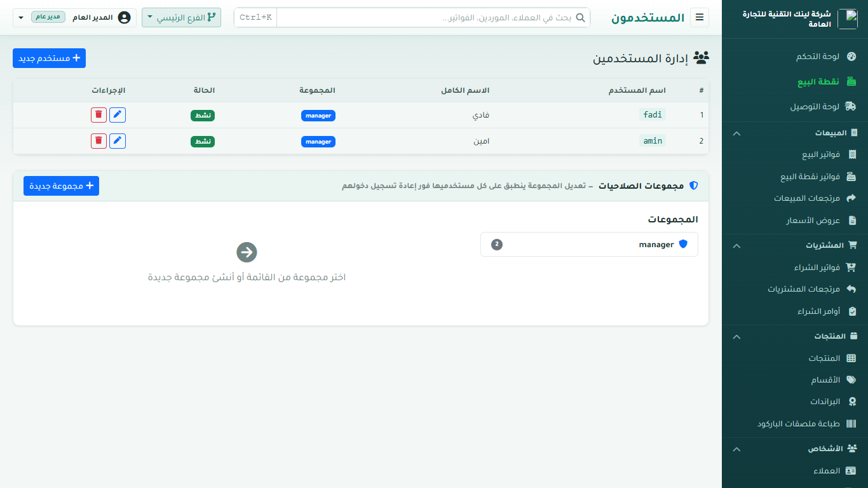Click the receipt icon for فواتير البيع
868x488 pixels.
tap(852, 154)
